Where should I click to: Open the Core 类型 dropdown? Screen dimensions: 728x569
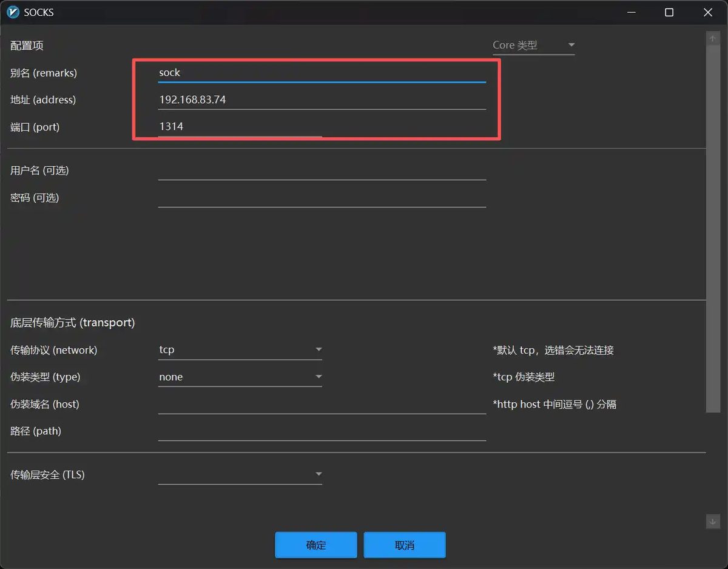[x=533, y=45]
